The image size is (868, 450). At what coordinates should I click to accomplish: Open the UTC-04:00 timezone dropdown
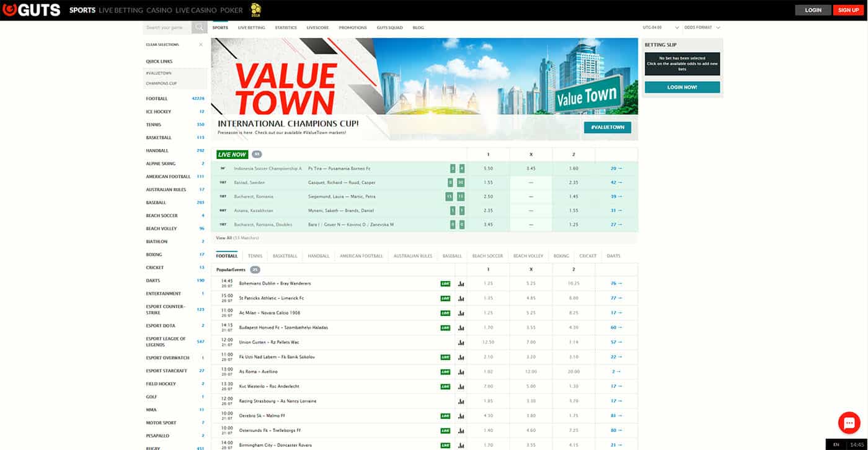pyautogui.click(x=661, y=27)
